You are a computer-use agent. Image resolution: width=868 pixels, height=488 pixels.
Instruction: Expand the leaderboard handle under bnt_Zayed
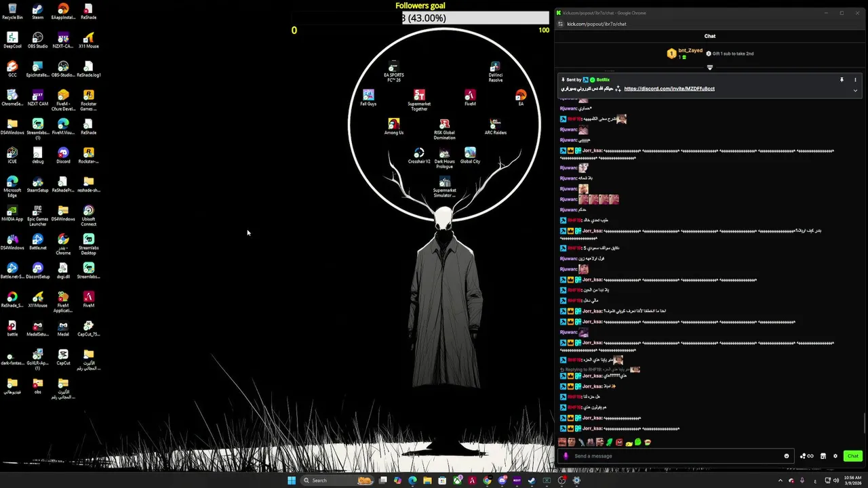pyautogui.click(x=710, y=67)
